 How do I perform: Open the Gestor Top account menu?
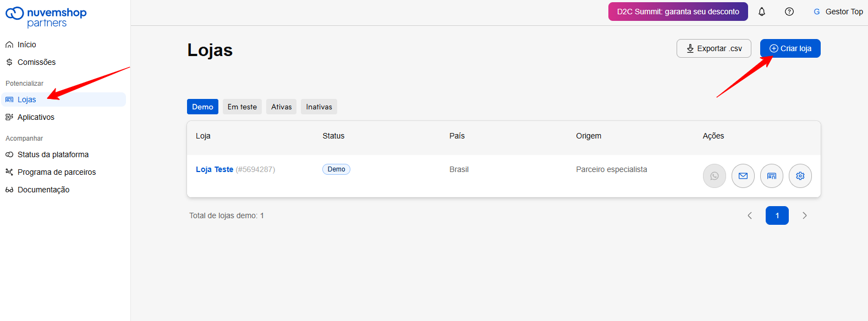[838, 12]
